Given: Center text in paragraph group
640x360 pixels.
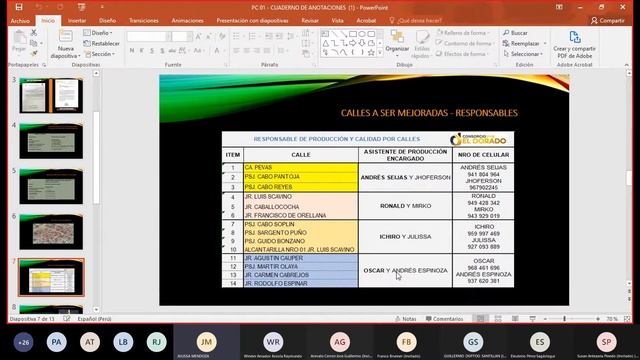Looking at the screenshot, I should tap(247, 51).
